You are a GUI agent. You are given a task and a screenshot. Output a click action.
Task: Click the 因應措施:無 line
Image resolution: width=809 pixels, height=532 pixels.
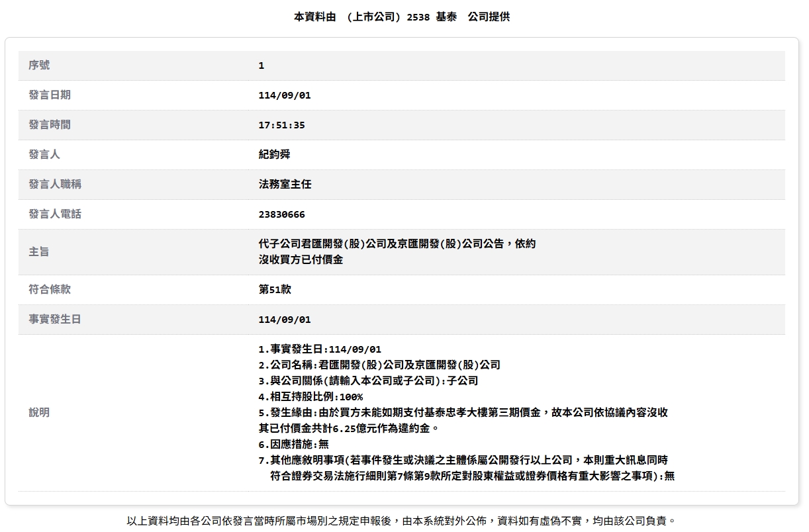[293, 445]
